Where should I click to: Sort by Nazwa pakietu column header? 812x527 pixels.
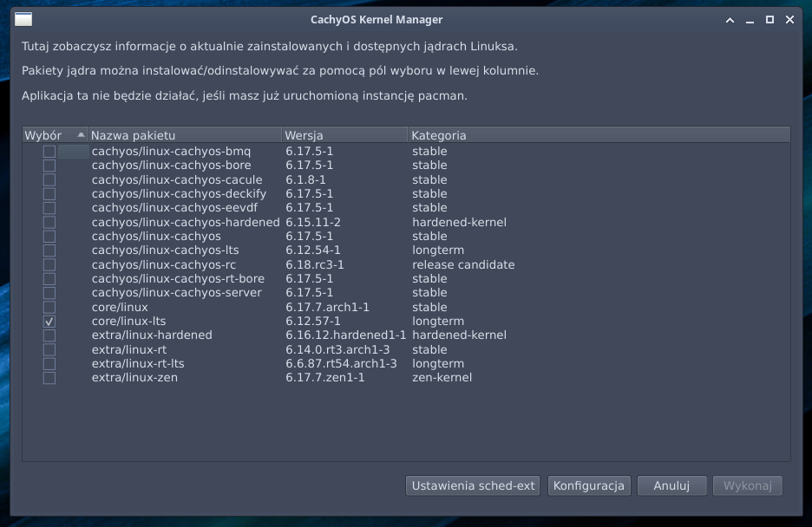click(185, 135)
